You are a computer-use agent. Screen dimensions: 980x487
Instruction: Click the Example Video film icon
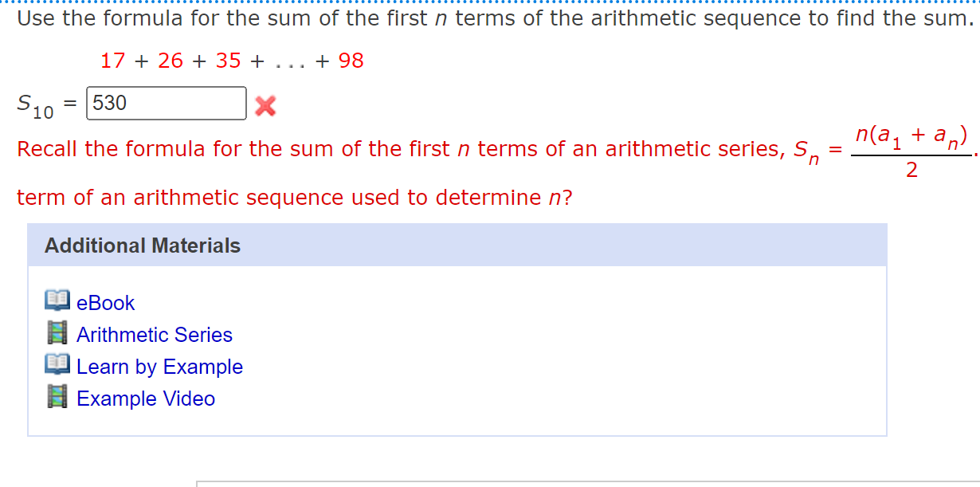[56, 397]
